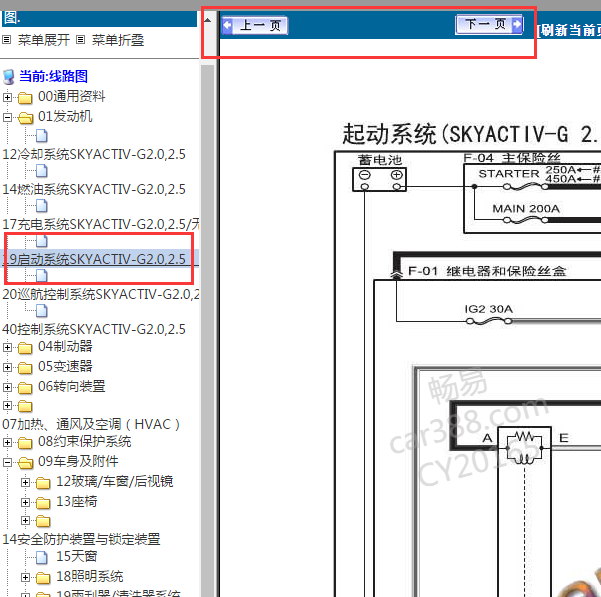Click the 06转向装置 folder icon
601x597 pixels.
coord(25,388)
